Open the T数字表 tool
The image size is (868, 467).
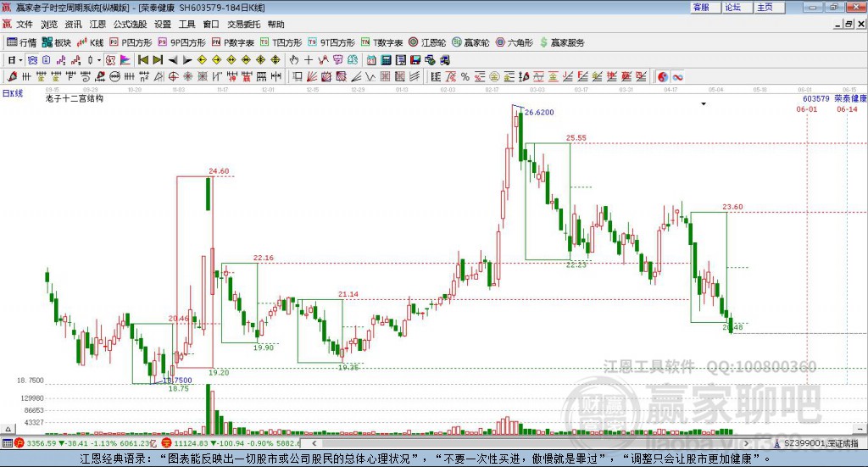(x=382, y=42)
